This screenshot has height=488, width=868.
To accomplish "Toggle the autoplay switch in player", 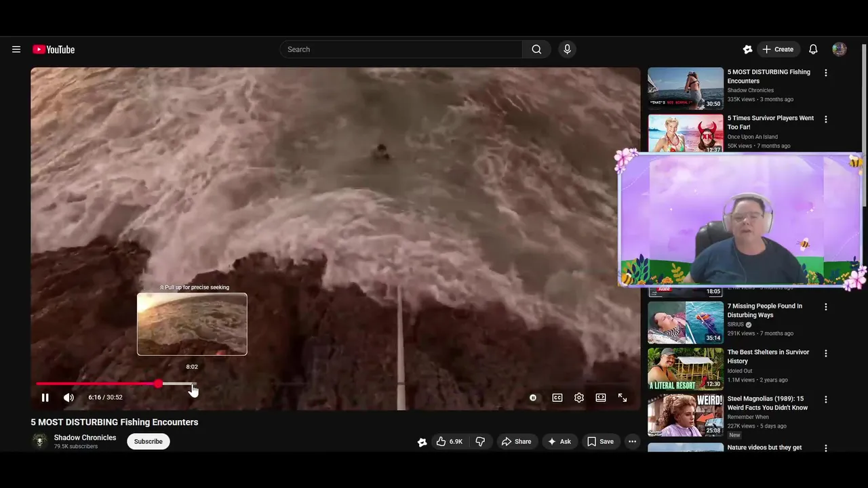I will (x=533, y=398).
